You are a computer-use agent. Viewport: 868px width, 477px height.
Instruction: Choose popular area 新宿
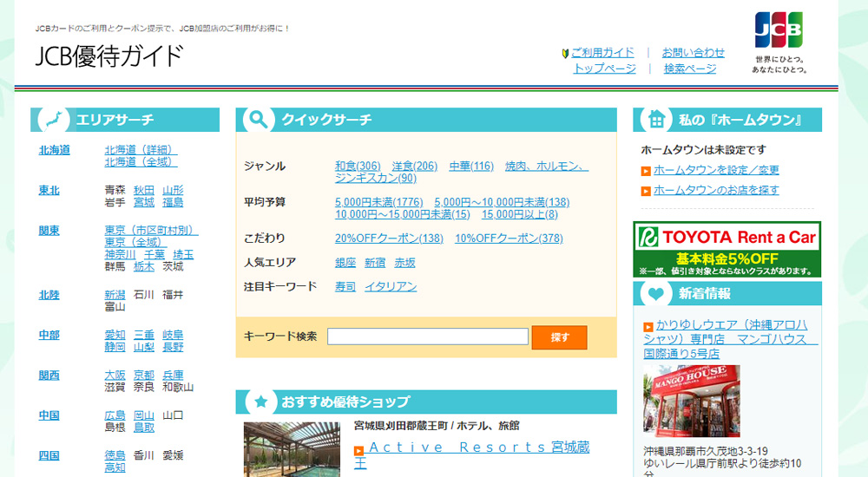[x=375, y=262]
